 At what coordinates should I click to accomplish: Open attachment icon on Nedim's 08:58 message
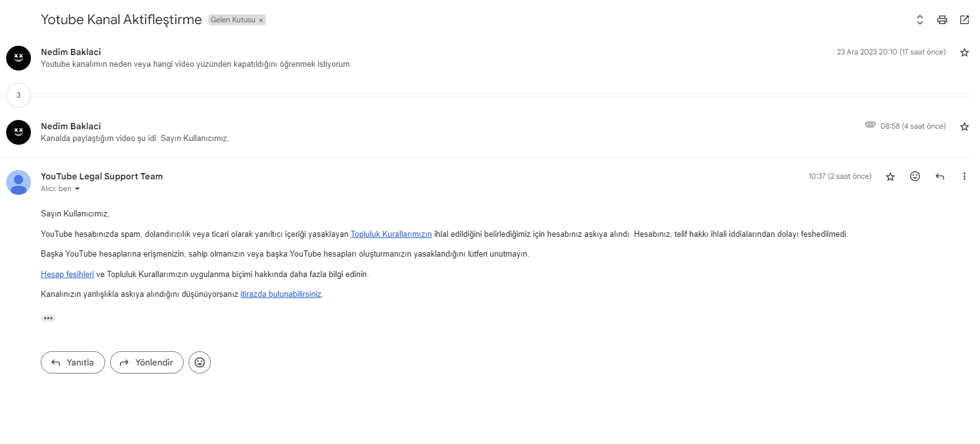click(870, 125)
